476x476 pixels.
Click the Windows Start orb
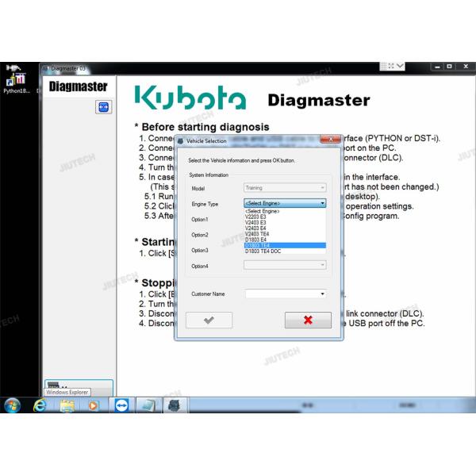13,405
